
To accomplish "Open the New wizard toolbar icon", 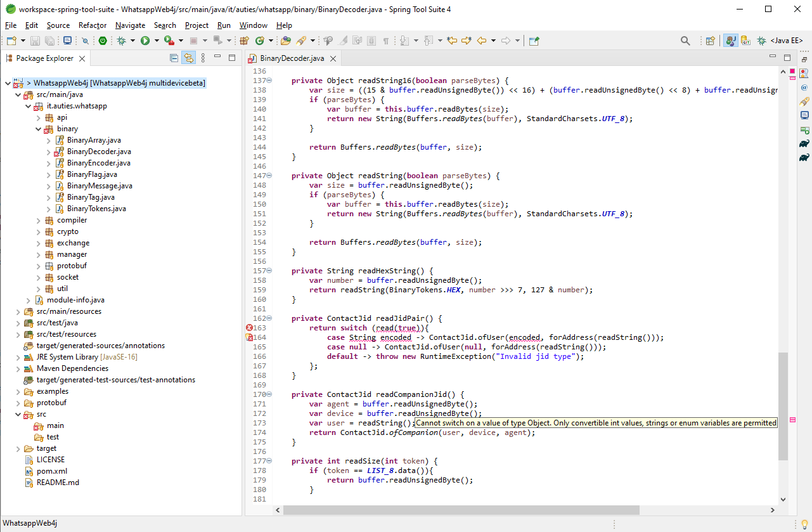I will 11,40.
